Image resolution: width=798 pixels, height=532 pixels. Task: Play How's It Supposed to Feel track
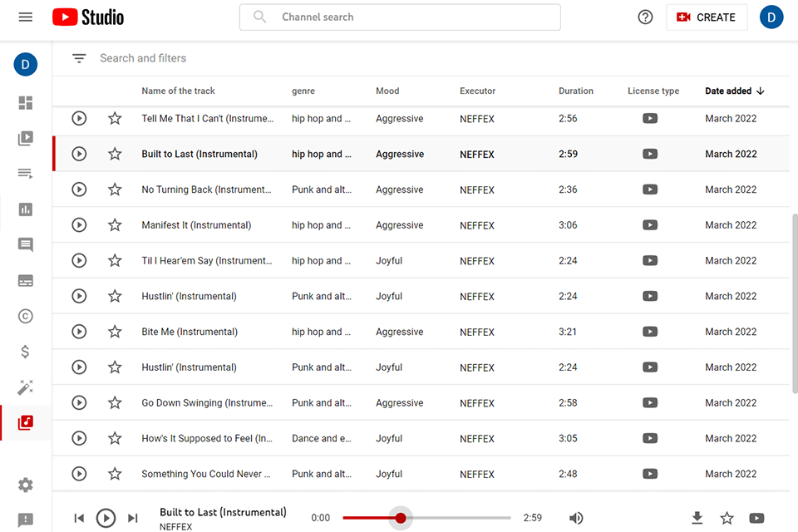pos(79,438)
